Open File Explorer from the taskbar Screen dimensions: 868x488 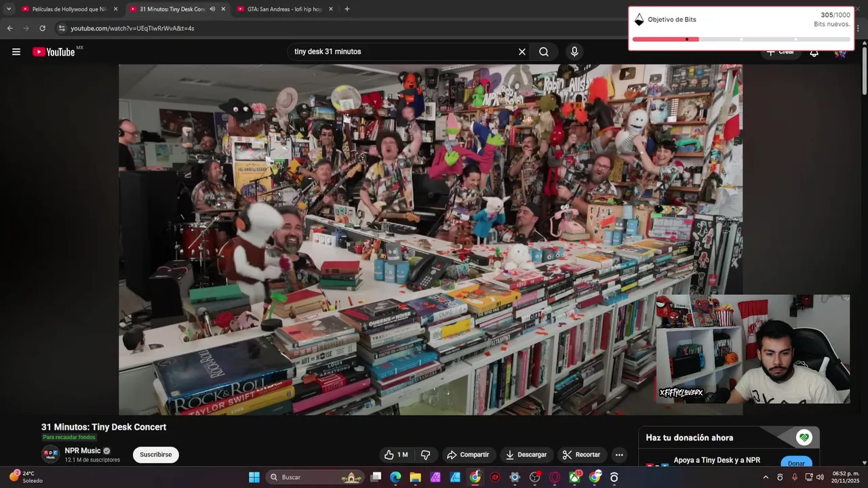point(415,477)
